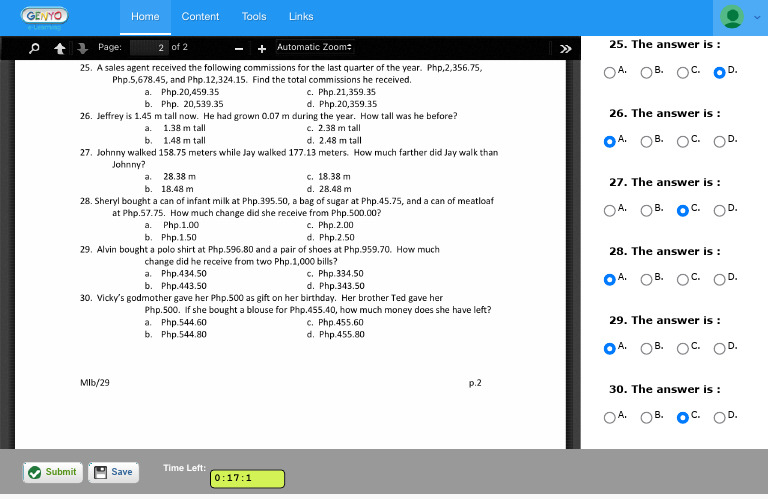The image size is (768, 499).
Task: Select answer D for question 30
Action: [720, 418]
